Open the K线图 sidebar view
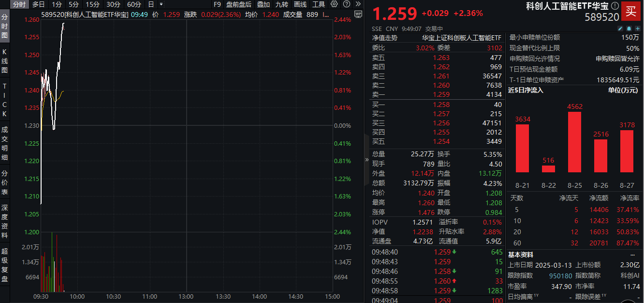The image size is (644, 303). pyautogui.click(x=4, y=61)
